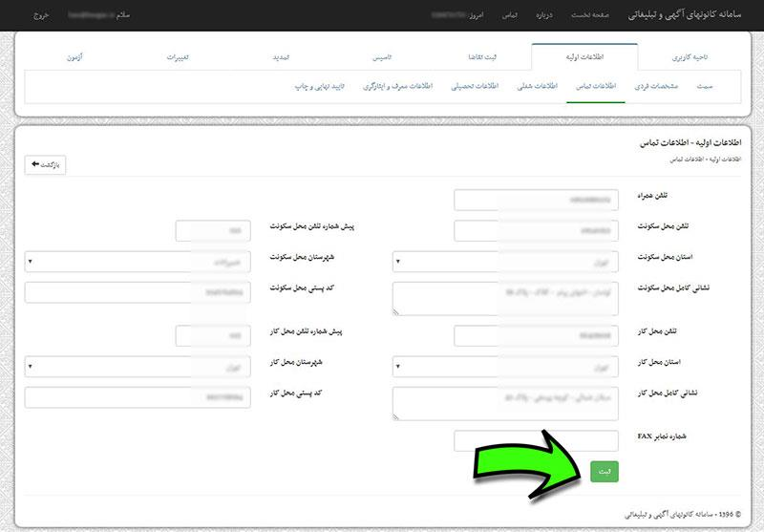764x532 pixels.
Task: Go to تایید نهایی و چاپ sub-tab
Action: [320, 86]
